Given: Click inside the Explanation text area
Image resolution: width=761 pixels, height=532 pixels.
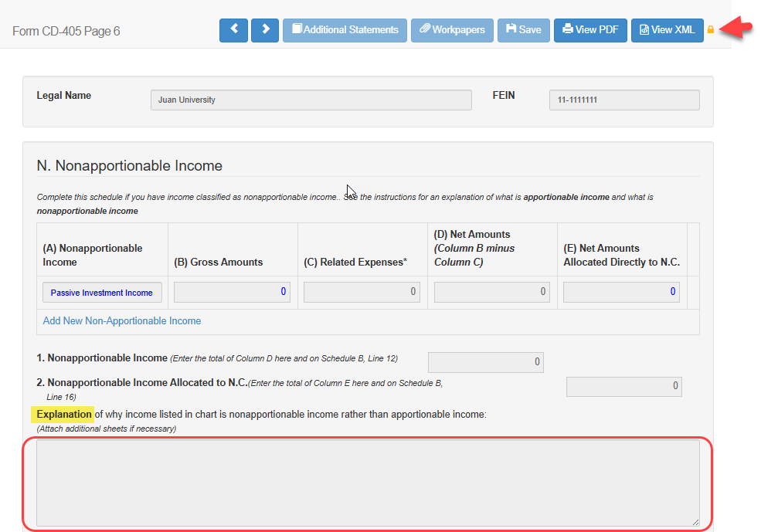Looking at the screenshot, I should click(x=368, y=483).
